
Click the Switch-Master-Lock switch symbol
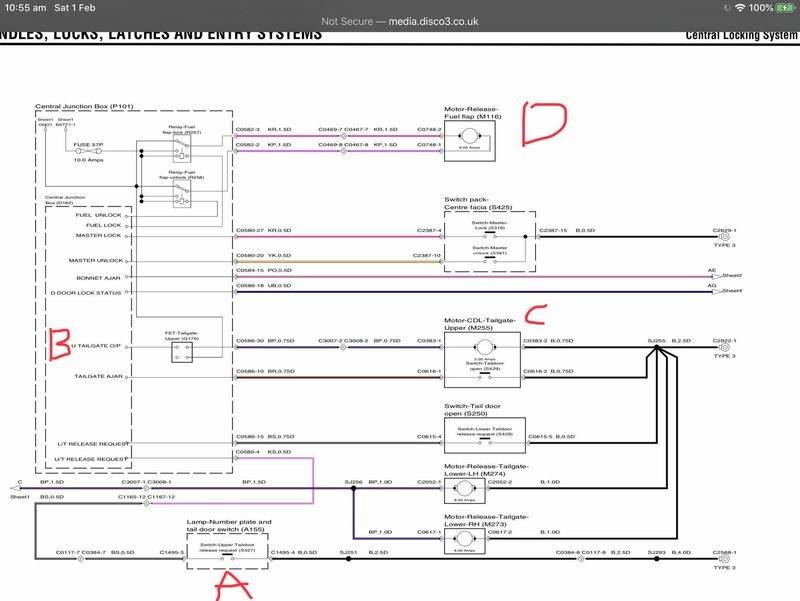489,235
